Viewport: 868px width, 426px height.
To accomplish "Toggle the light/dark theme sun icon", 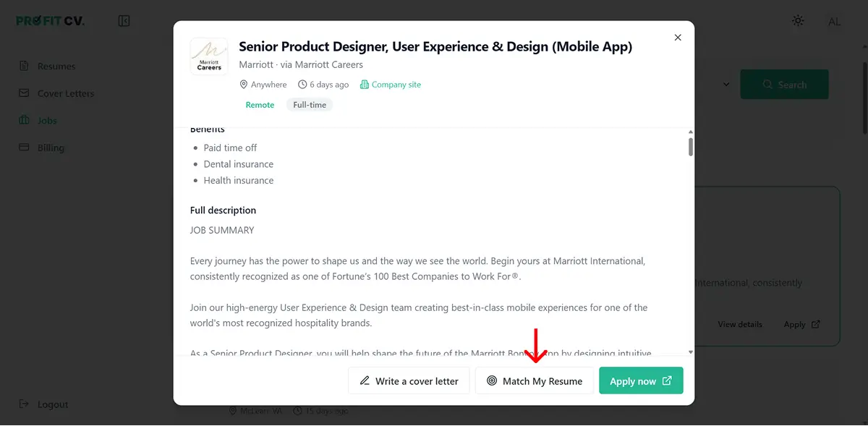I will pyautogui.click(x=798, y=21).
